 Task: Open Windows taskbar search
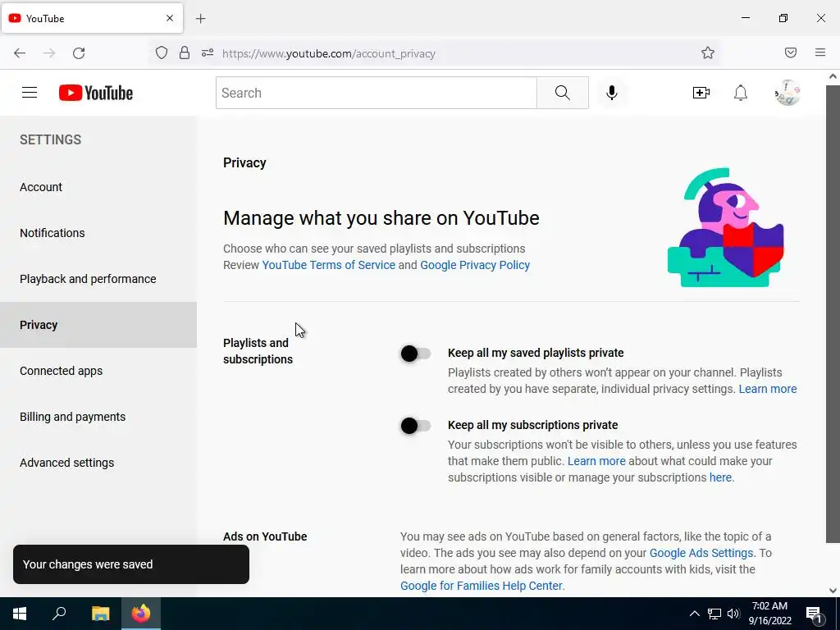(59, 614)
